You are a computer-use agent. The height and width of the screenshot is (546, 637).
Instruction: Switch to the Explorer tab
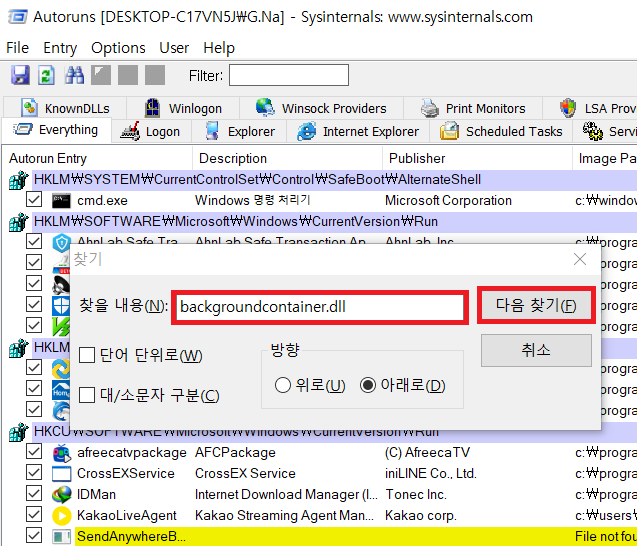point(239,132)
